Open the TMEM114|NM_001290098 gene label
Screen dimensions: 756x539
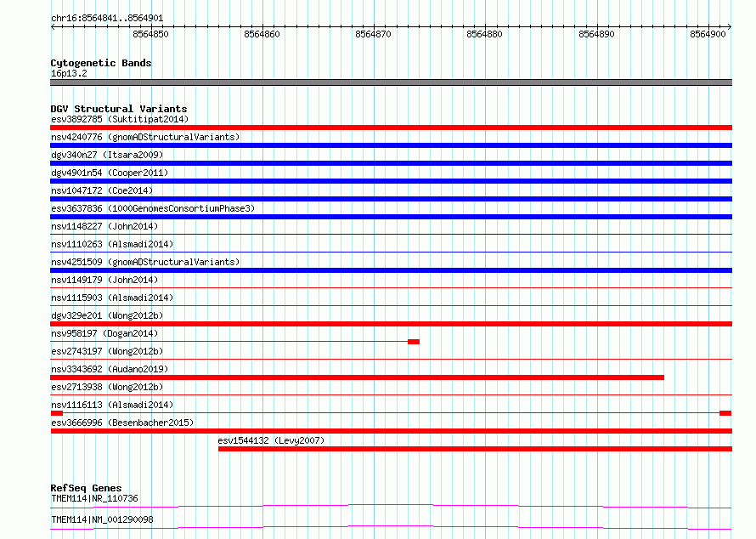click(102, 519)
